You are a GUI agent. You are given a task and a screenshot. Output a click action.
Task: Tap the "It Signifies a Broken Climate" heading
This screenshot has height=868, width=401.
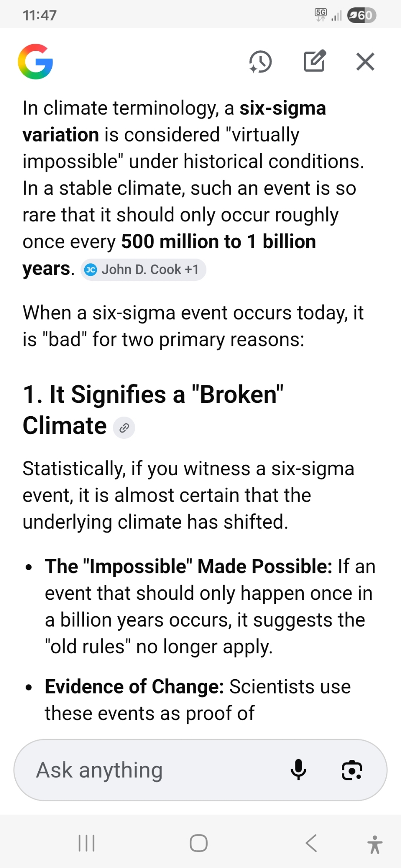click(x=153, y=409)
